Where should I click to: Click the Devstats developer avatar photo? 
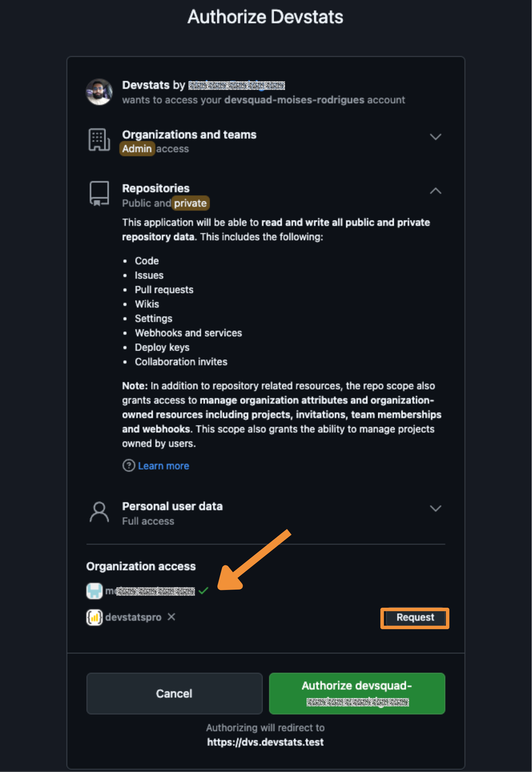(99, 92)
